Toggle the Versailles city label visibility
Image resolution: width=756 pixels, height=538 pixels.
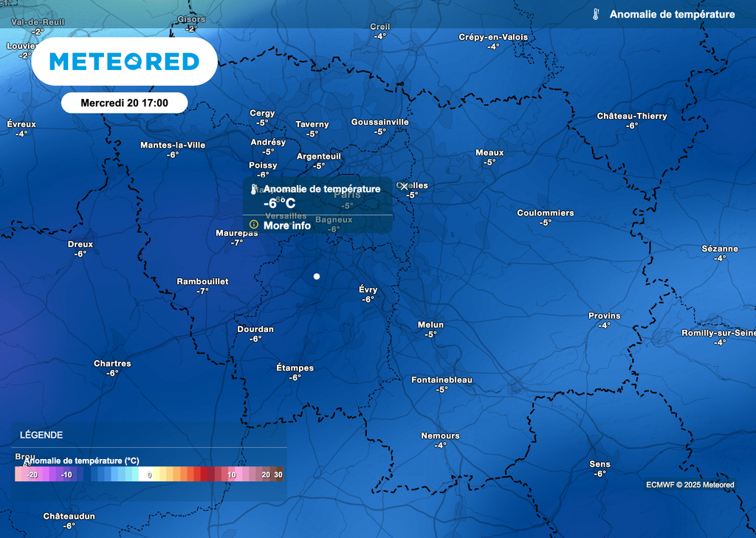pyautogui.click(x=287, y=215)
